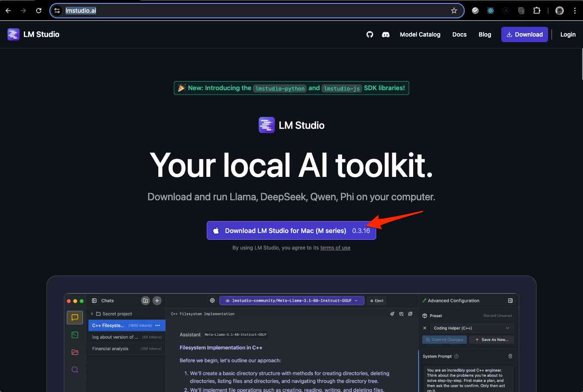
Task: Click Download LM Studio for Mac button
Action: 291,230
